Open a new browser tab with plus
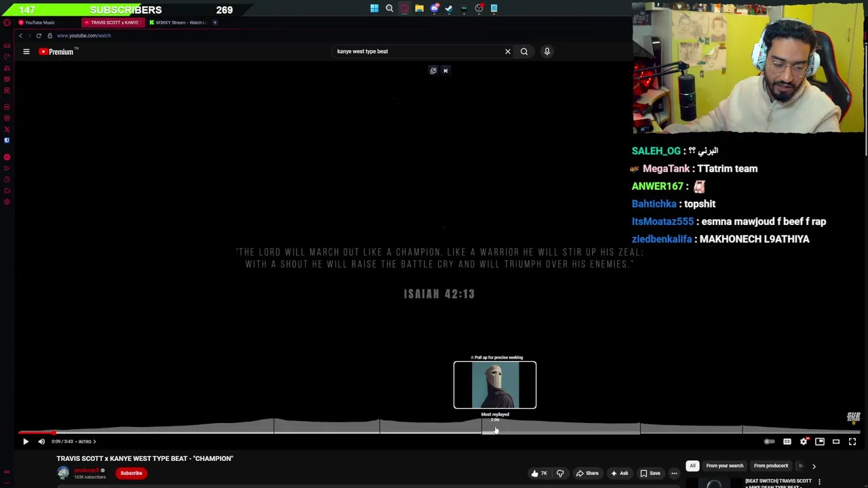The width and height of the screenshot is (868, 488). 215,22
